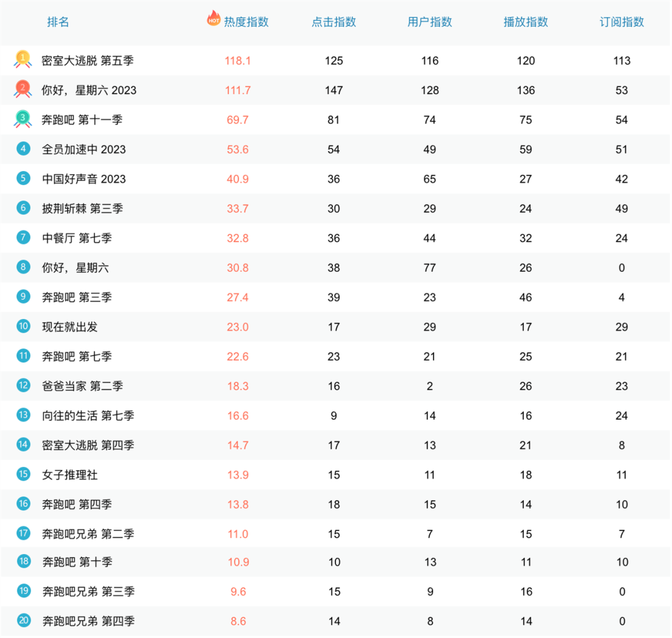The image size is (672, 638).
Task: Sort by 订阅指数 column header
Action: click(x=622, y=22)
